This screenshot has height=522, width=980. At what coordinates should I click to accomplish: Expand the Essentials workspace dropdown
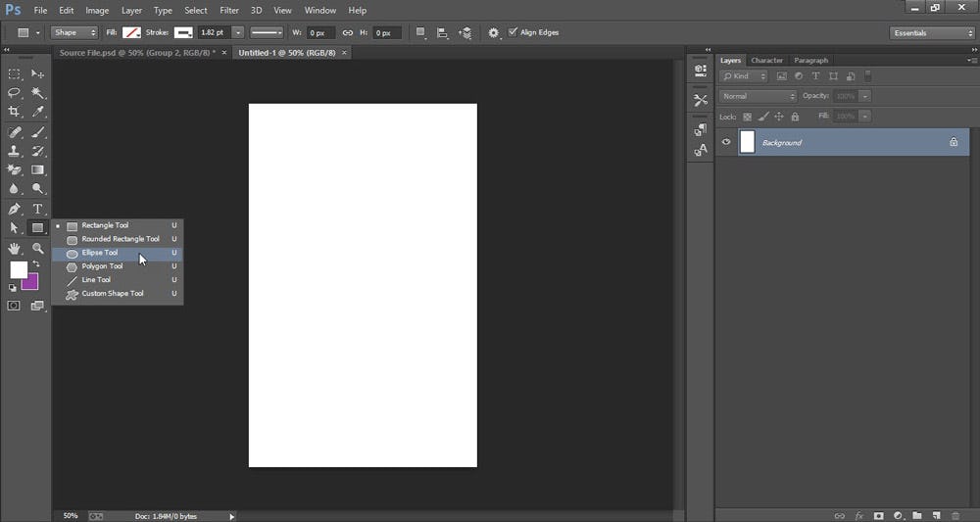932,33
